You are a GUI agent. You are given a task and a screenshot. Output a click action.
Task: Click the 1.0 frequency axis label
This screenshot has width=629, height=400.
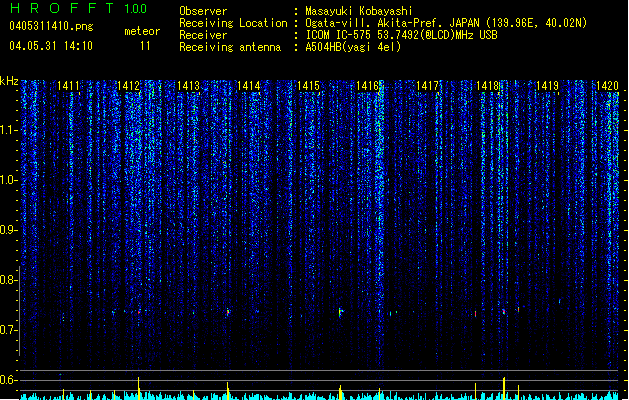pos(8,180)
